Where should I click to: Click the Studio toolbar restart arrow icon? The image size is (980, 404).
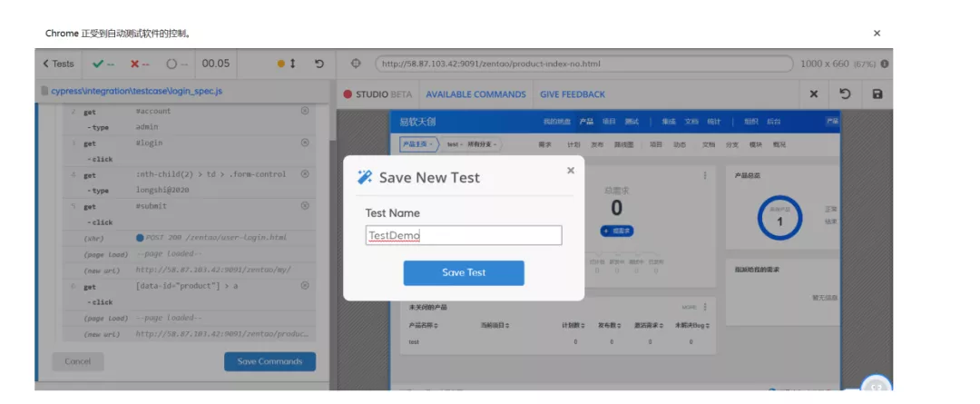(845, 94)
